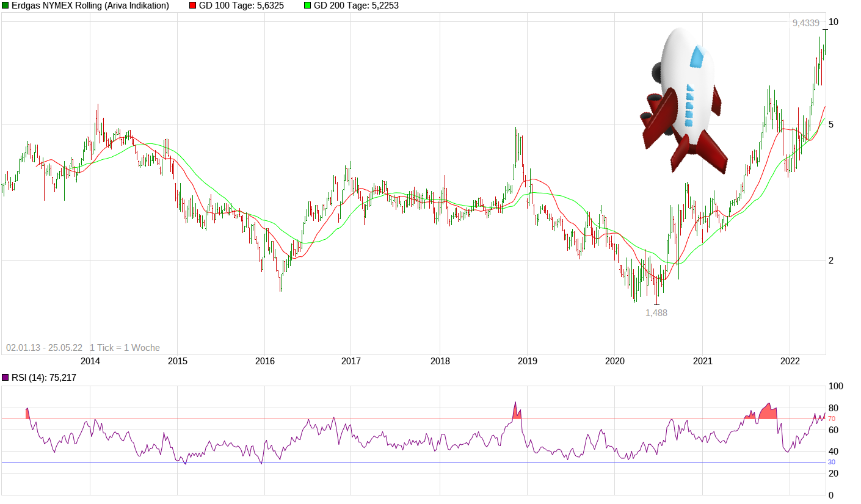Image resolution: width=861 pixels, height=504 pixels.
Task: Click the bright green GD 200 Tage legend square
Action: (307, 5)
